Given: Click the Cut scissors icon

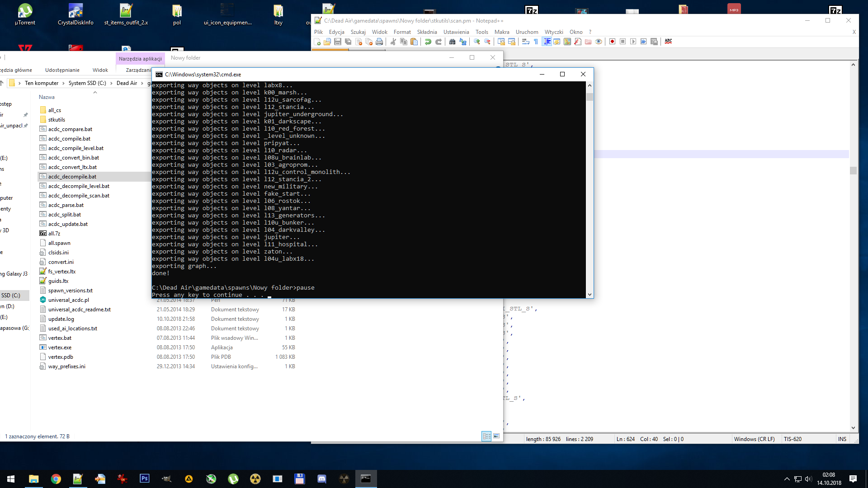Looking at the screenshot, I should 393,42.
